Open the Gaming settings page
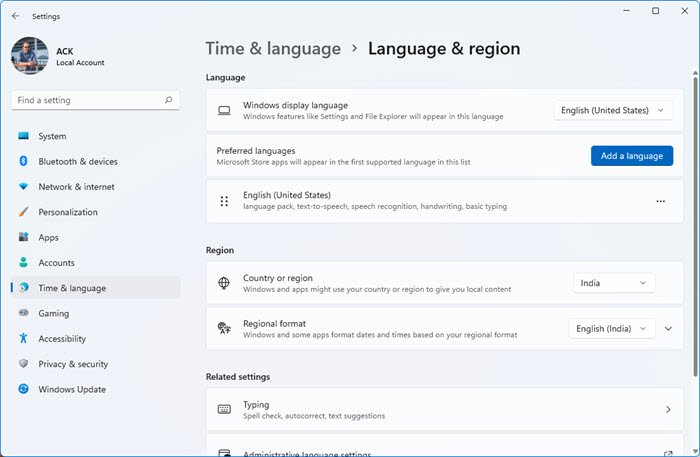The width and height of the screenshot is (700, 457). point(53,313)
